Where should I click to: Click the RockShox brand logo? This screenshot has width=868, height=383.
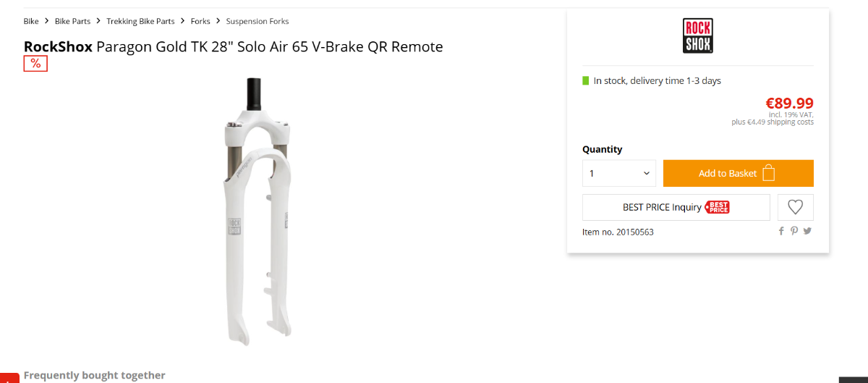697,36
